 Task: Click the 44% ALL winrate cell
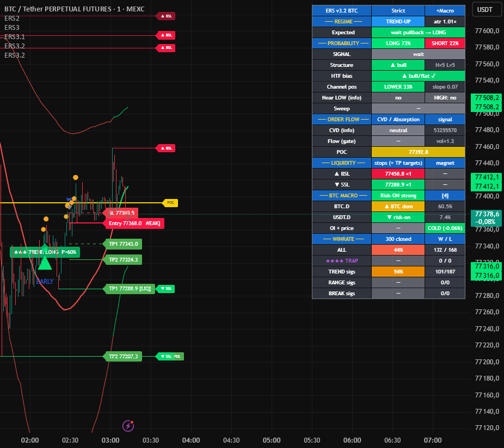point(398,250)
